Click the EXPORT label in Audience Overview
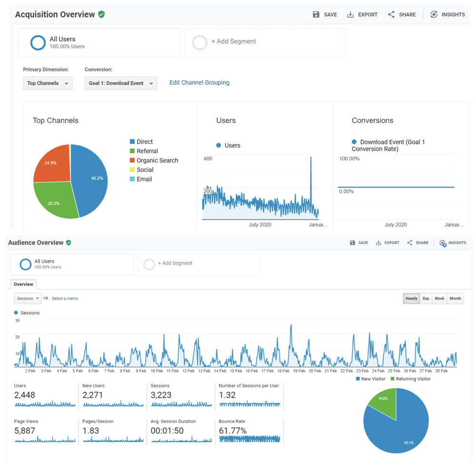Image resolution: width=476 pixels, height=462 pixels. (x=392, y=243)
